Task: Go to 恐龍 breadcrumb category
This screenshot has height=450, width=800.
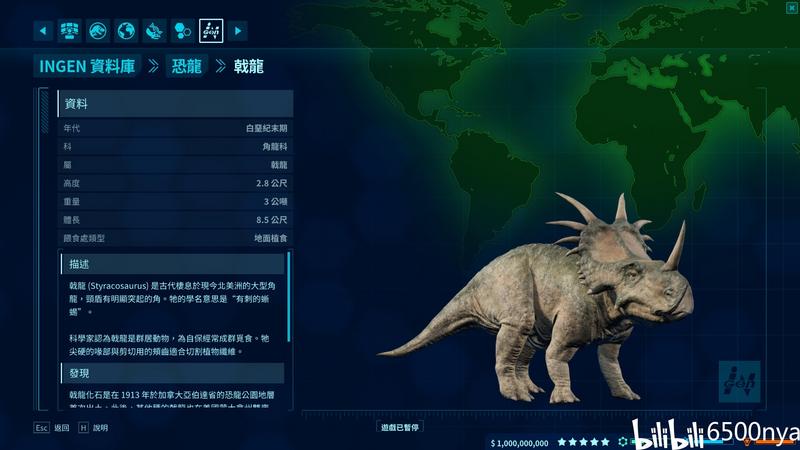Action: (187, 66)
